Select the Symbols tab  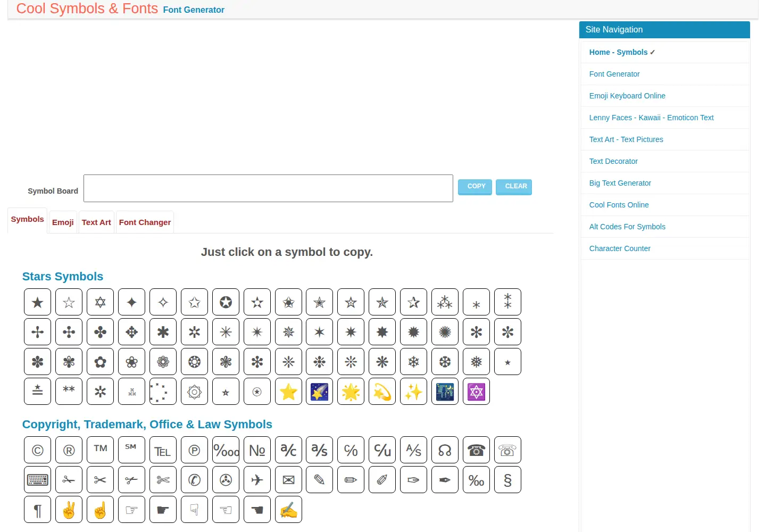click(x=27, y=220)
